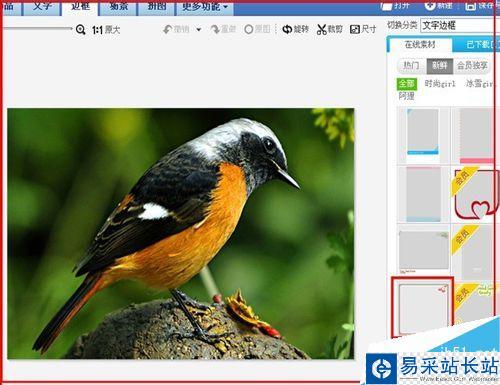The image size is (500, 385).
Task: Click the bird photo on the canvas
Action: coord(181,234)
